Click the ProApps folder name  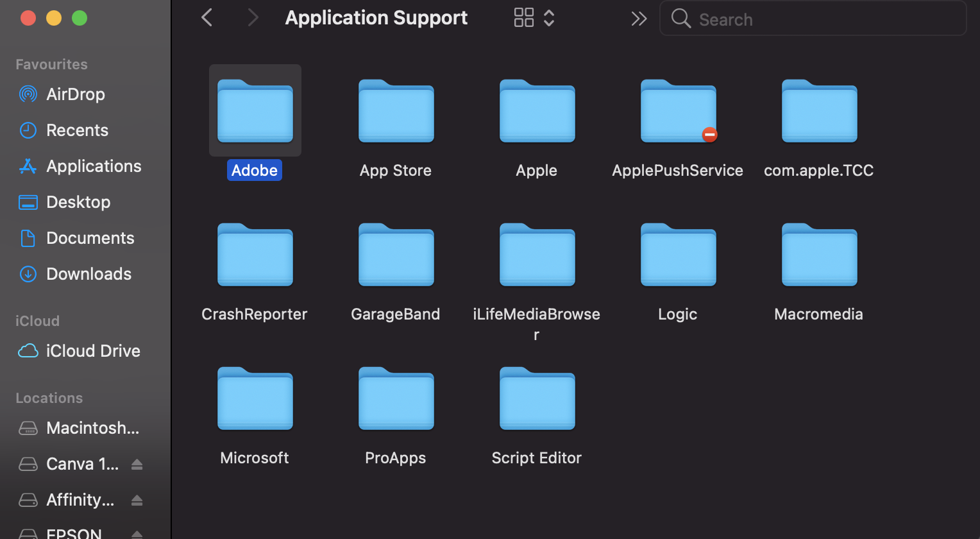pyautogui.click(x=396, y=458)
